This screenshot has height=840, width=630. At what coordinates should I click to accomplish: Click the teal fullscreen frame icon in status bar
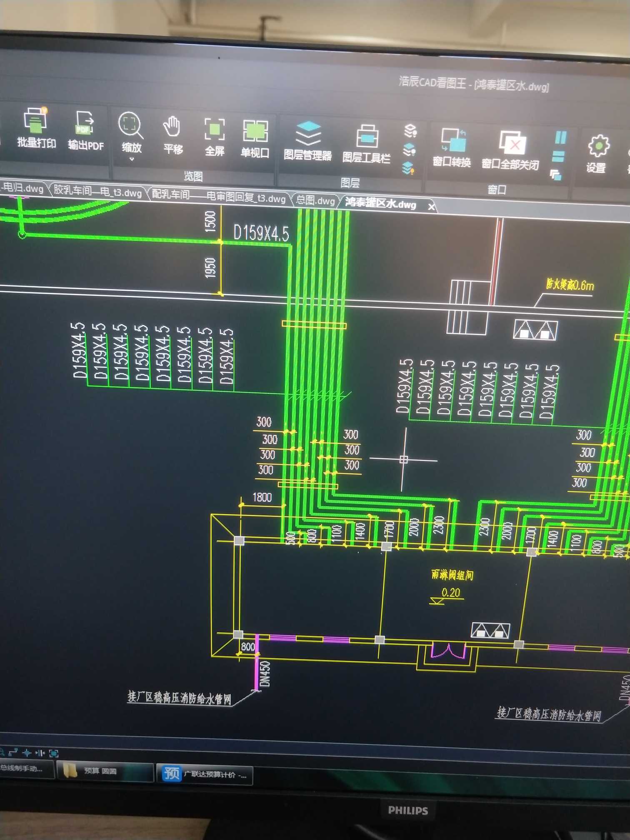(x=54, y=753)
